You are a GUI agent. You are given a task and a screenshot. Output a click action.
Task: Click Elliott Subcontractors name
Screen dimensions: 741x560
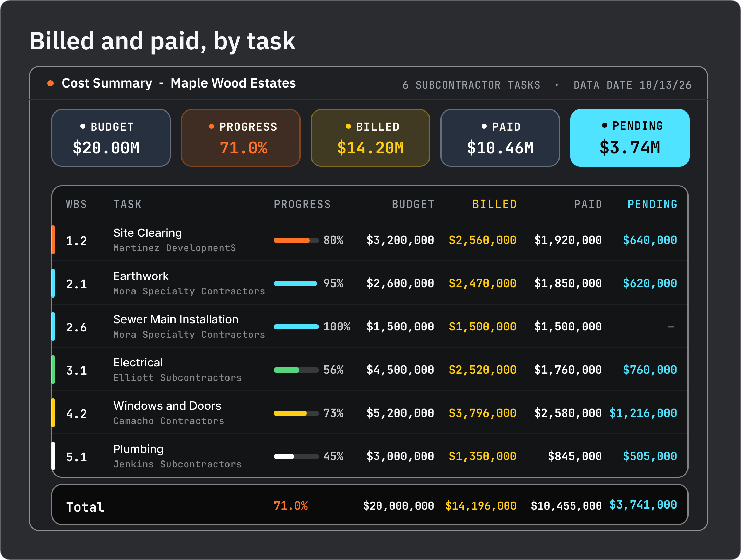[178, 378]
